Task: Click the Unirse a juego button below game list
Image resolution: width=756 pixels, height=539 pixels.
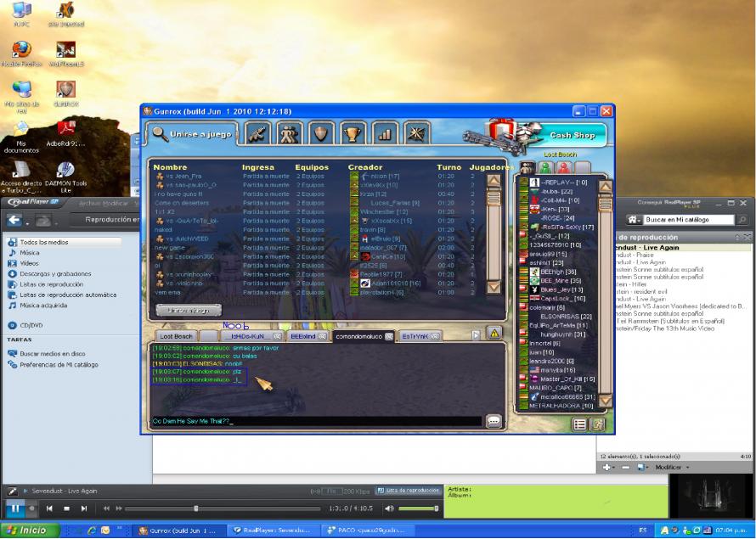Action: pos(188,311)
